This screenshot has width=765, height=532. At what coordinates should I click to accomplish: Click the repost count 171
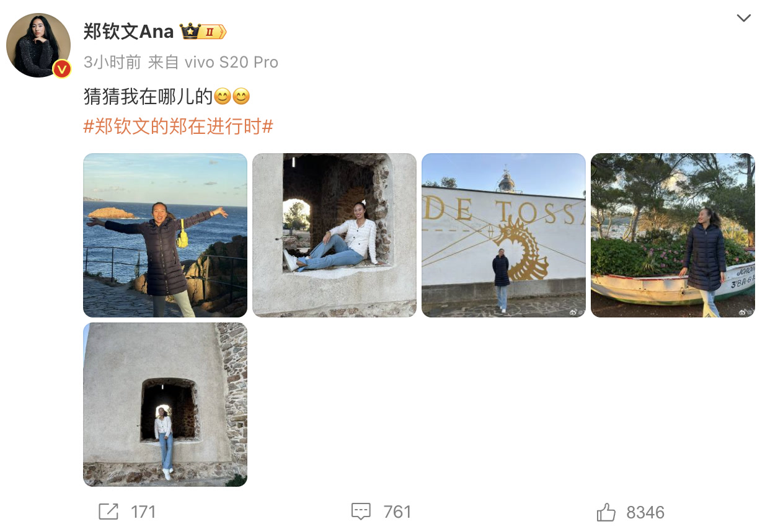click(143, 512)
